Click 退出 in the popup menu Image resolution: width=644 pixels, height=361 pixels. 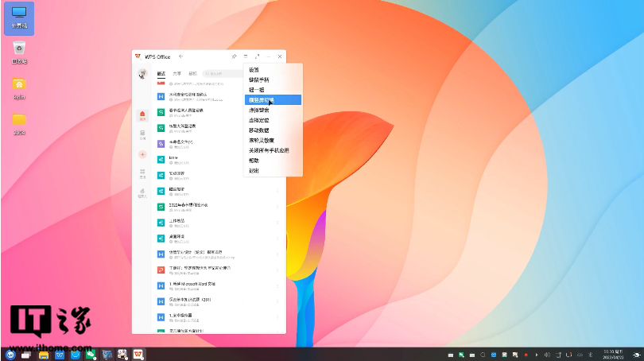pyautogui.click(x=274, y=170)
